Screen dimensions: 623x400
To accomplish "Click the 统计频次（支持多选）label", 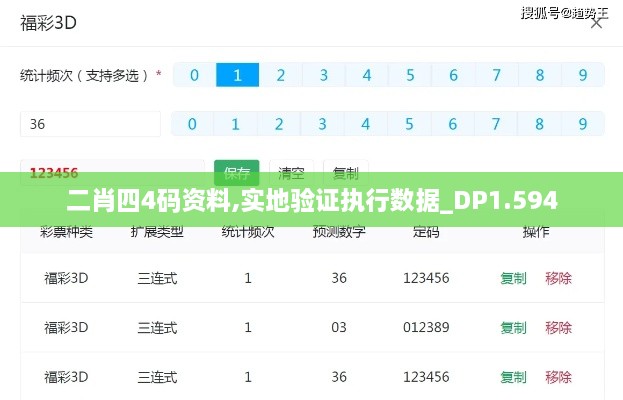I will (84, 75).
